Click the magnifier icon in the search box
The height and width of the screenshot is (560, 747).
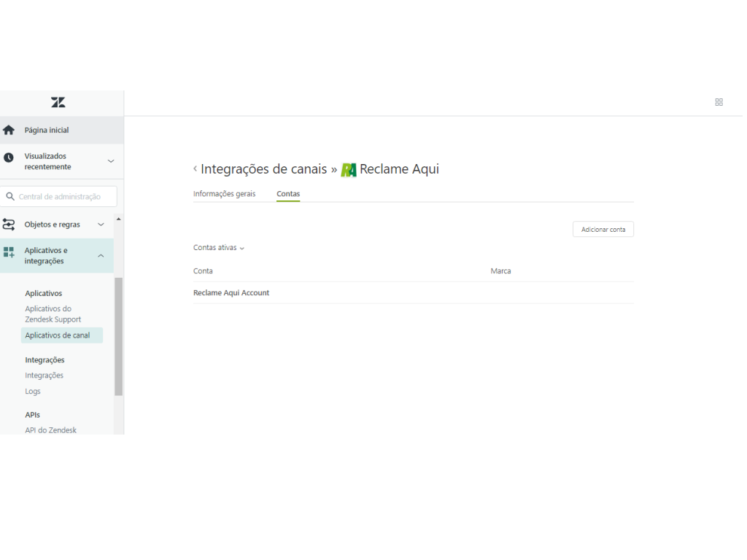click(10, 197)
